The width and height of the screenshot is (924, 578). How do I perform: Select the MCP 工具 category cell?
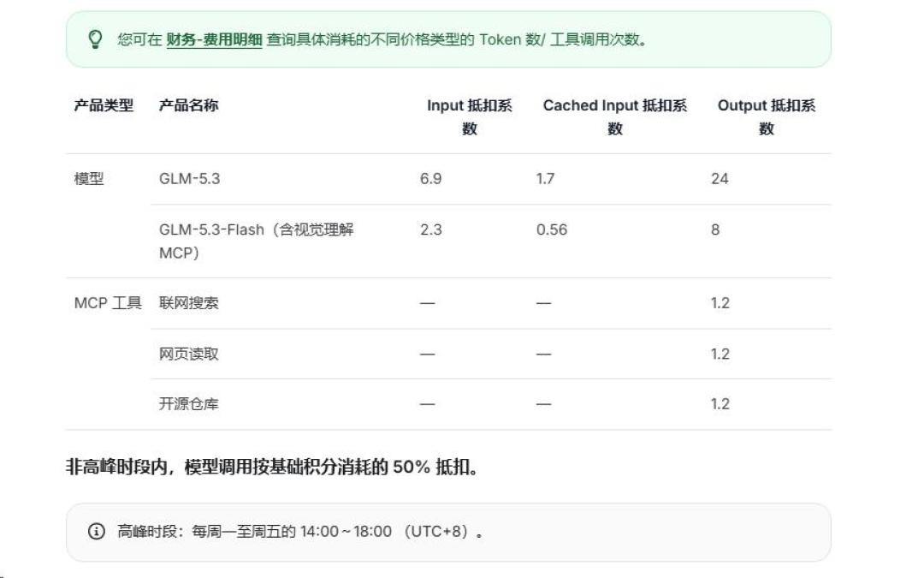tap(108, 303)
